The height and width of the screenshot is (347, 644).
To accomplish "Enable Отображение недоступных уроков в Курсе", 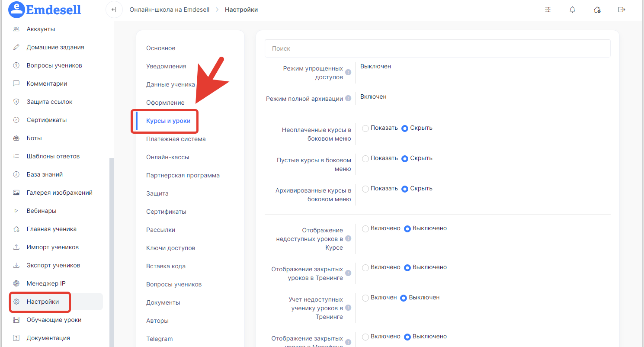I will (365, 229).
